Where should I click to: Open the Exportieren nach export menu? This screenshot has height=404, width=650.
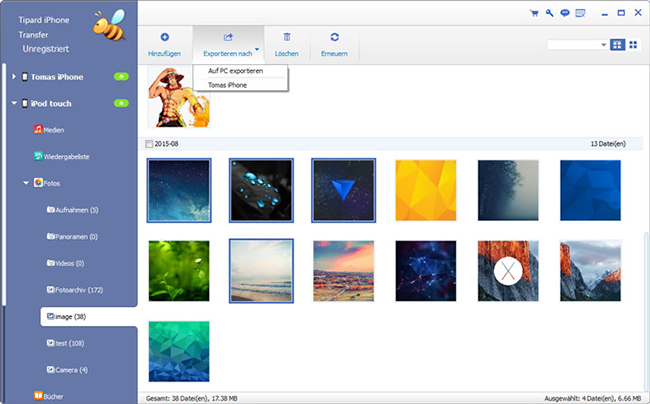coord(228,43)
